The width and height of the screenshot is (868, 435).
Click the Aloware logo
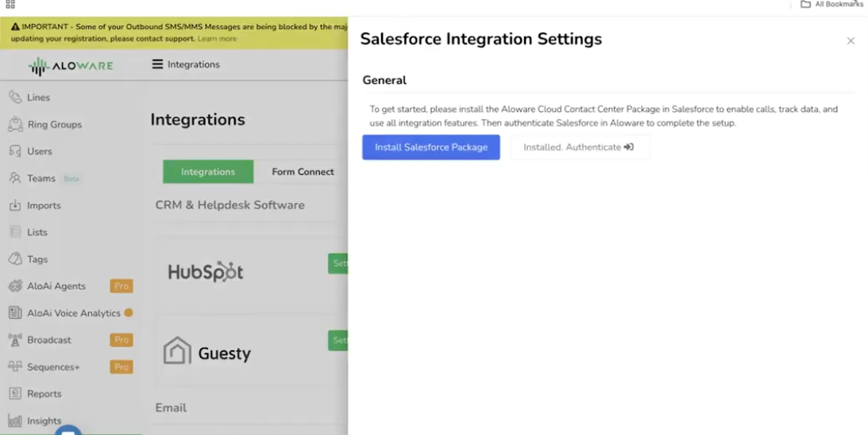[x=71, y=66]
